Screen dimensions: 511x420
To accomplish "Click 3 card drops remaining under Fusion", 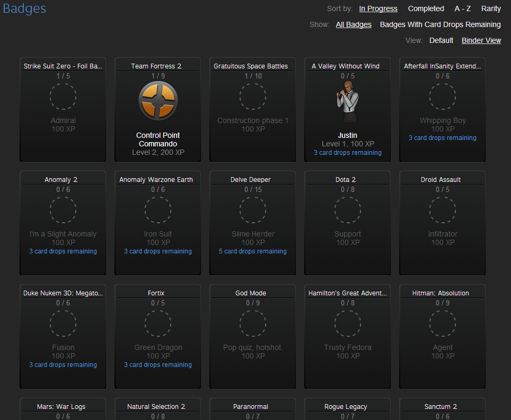I will click(63, 365).
